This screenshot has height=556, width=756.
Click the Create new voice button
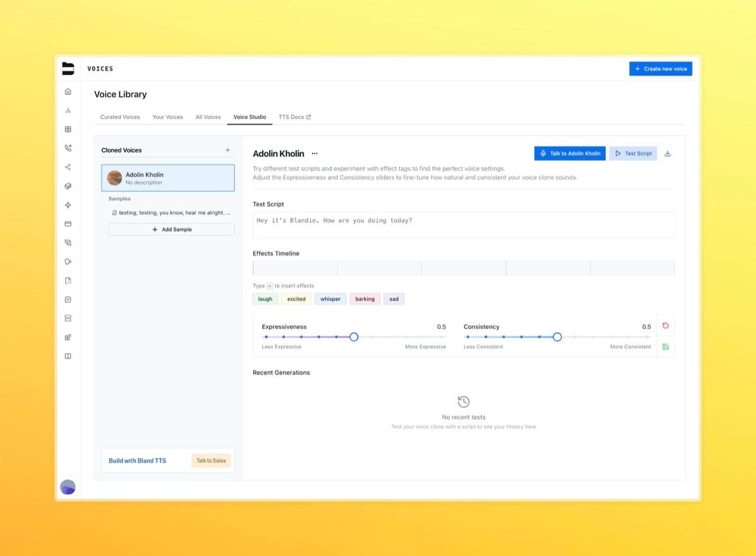tap(660, 69)
